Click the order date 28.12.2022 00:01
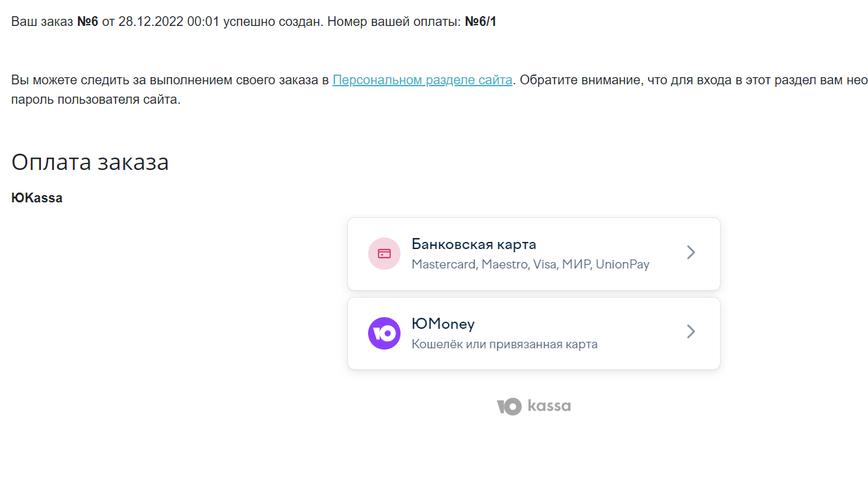This screenshot has width=868, height=478. click(169, 22)
